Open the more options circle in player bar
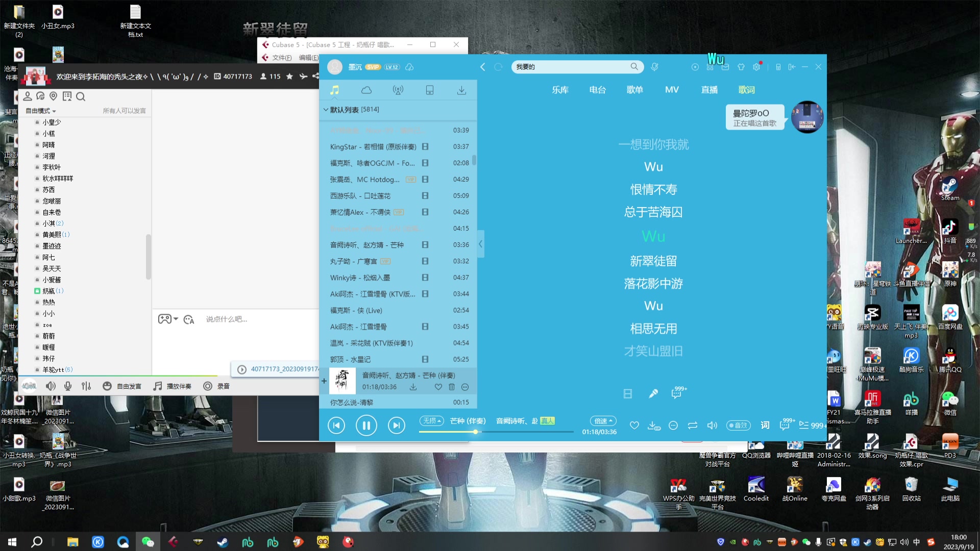This screenshot has height=551, width=980. 673,425
